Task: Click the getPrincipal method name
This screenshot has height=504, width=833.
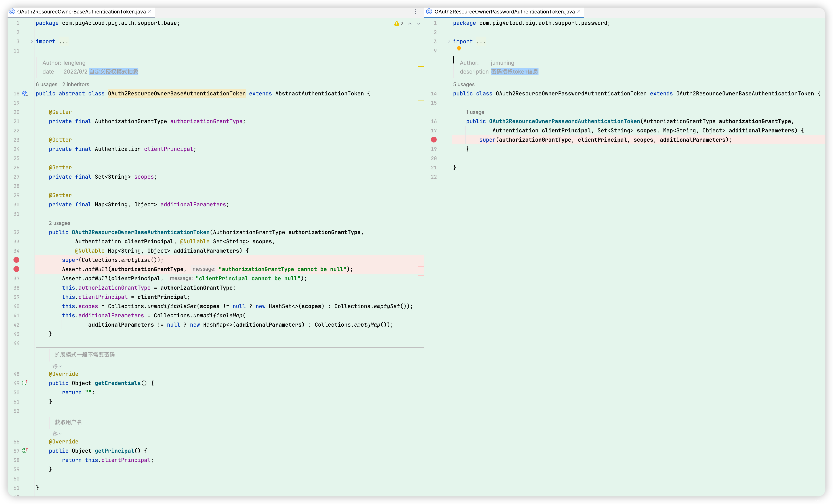Action: [114, 451]
